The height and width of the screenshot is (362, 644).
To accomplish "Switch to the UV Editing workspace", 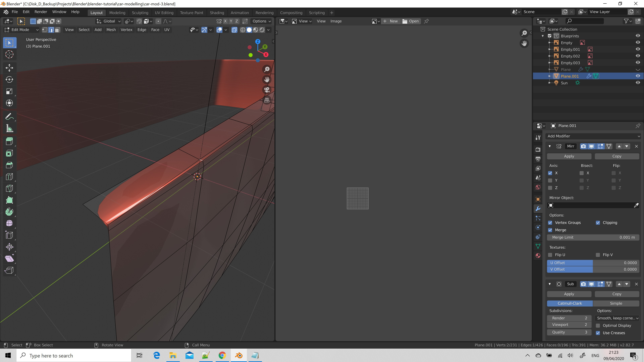I will pyautogui.click(x=164, y=13).
